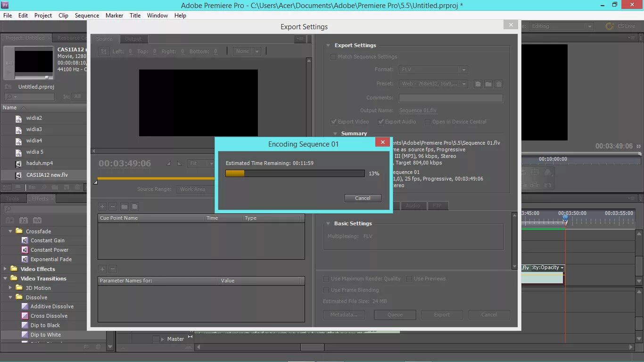Toggle Open in Device Central checkbox
Viewport: 644px width, 362px height.
pyautogui.click(x=428, y=122)
